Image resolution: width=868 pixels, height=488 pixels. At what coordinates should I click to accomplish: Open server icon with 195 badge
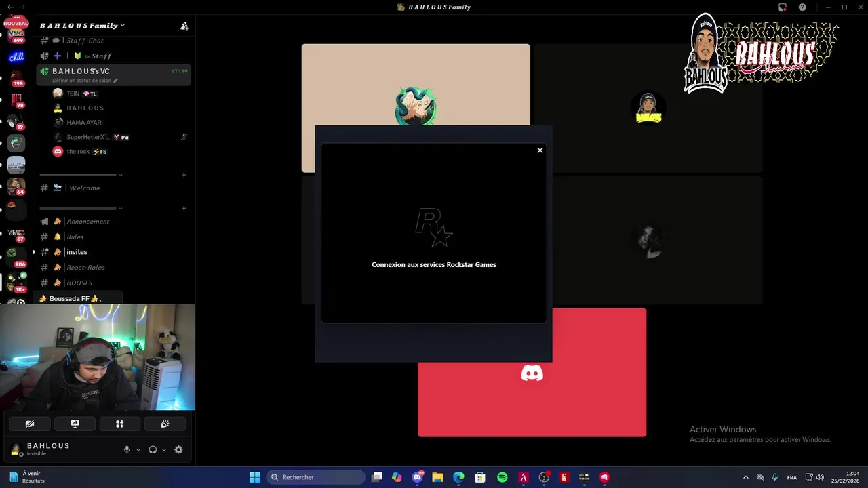coord(16,78)
